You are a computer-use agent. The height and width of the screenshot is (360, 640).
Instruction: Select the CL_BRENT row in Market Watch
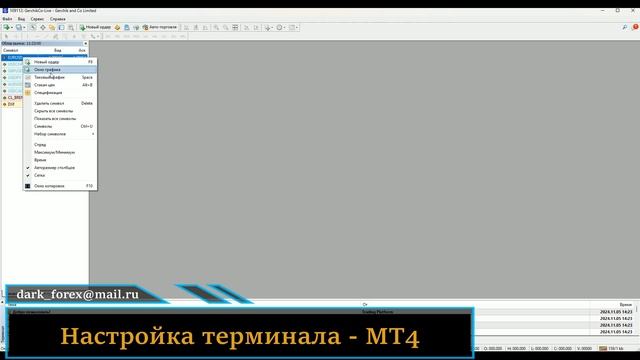(x=12, y=98)
